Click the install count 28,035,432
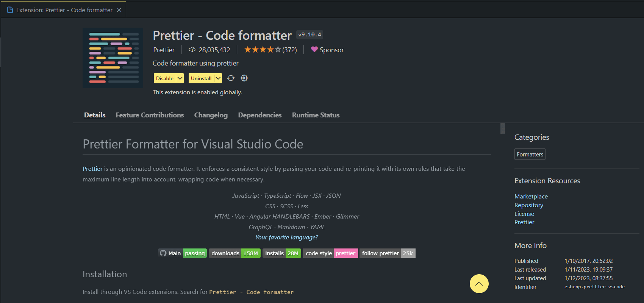644x303 pixels. 214,50
